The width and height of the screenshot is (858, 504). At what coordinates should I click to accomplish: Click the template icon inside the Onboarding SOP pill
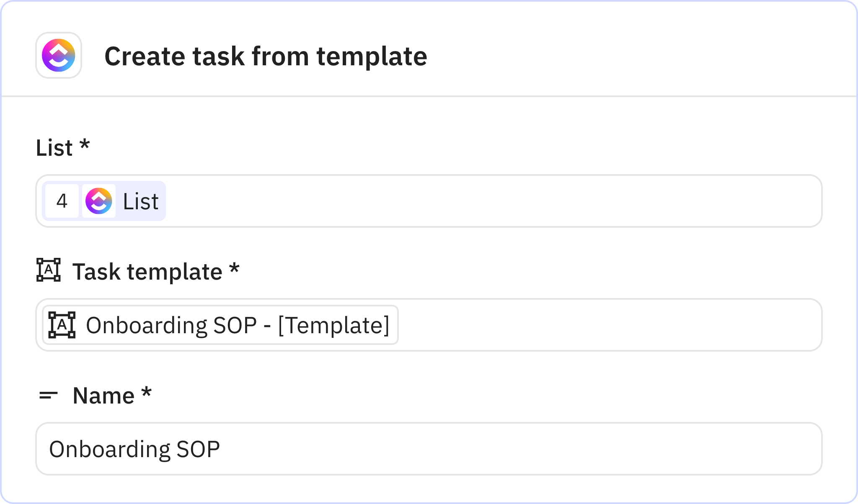63,325
